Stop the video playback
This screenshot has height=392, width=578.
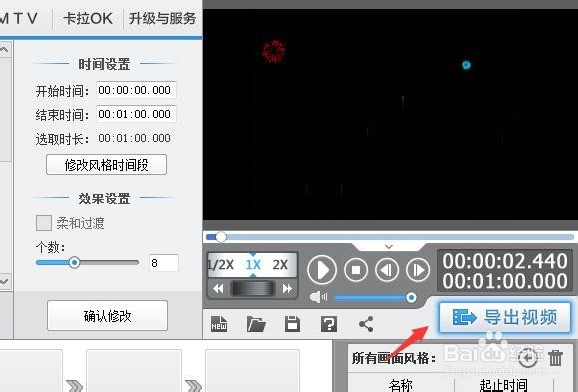point(356,270)
